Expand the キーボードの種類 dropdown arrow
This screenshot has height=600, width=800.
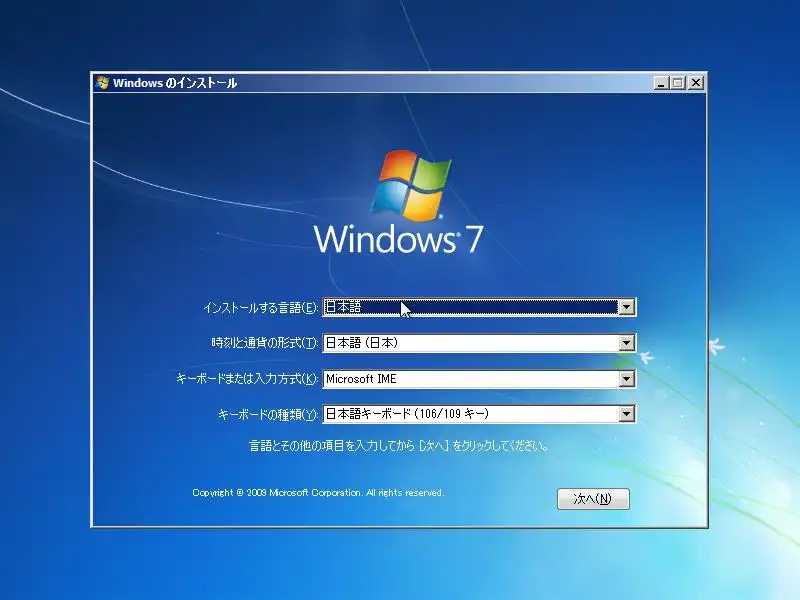point(627,414)
